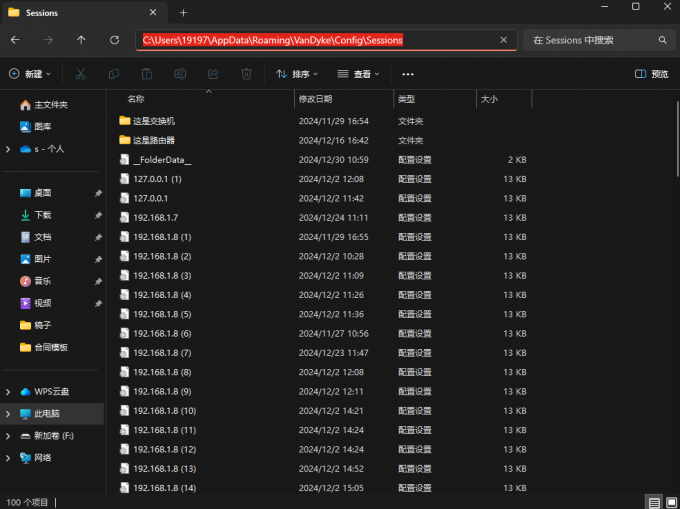Open 文档 Documents in sidebar
Viewport: 680px width, 509px height.
pos(36,237)
